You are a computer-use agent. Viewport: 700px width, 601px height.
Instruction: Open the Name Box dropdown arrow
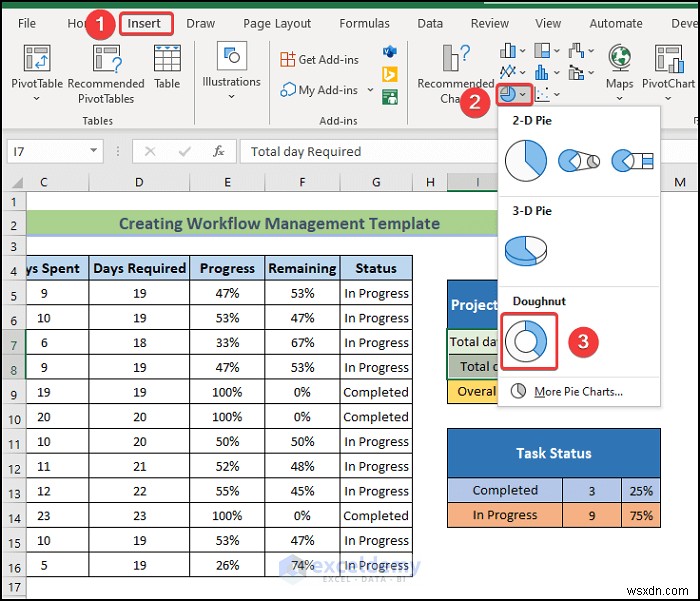[x=93, y=150]
